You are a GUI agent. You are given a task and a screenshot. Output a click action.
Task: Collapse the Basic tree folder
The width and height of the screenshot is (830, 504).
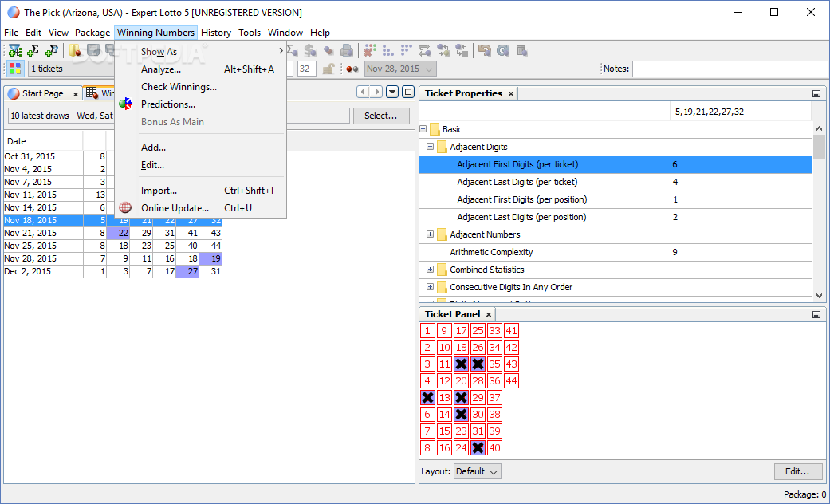click(423, 129)
